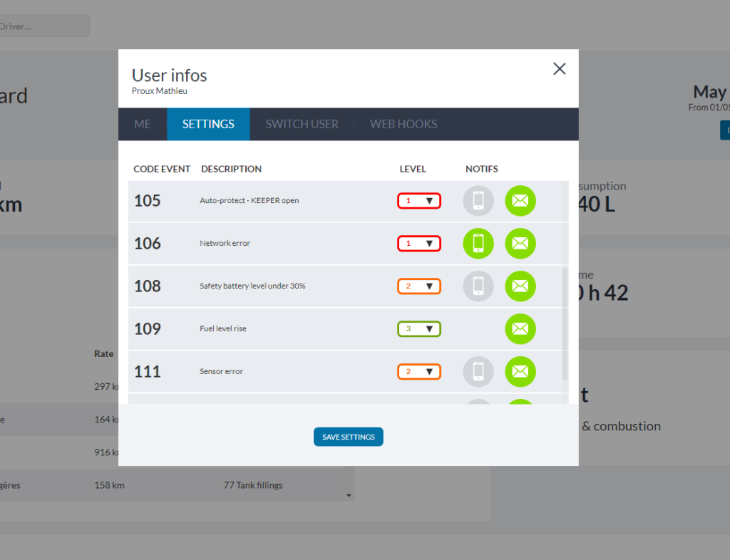Open level dropdown for event 105

coord(419,201)
